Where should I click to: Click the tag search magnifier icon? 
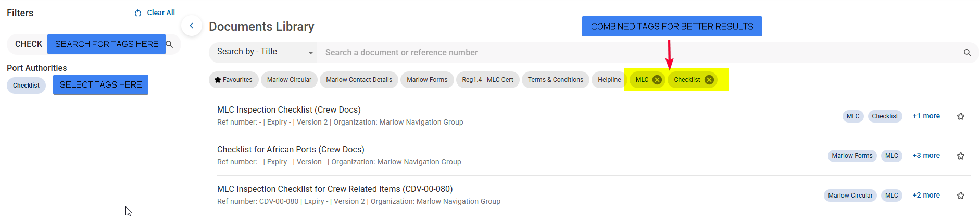(x=169, y=44)
